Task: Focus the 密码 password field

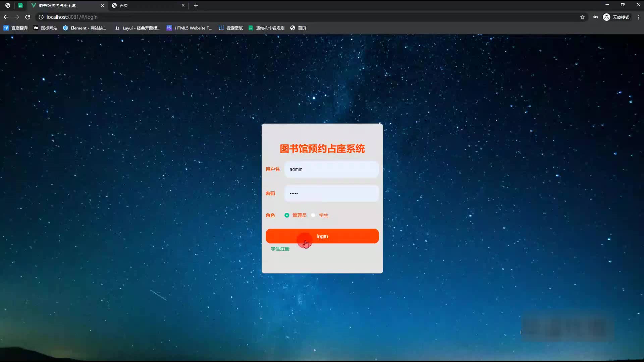Action: (331, 193)
